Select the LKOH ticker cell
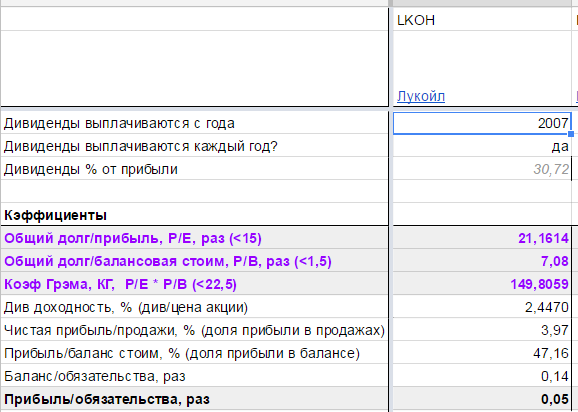 (x=482, y=20)
